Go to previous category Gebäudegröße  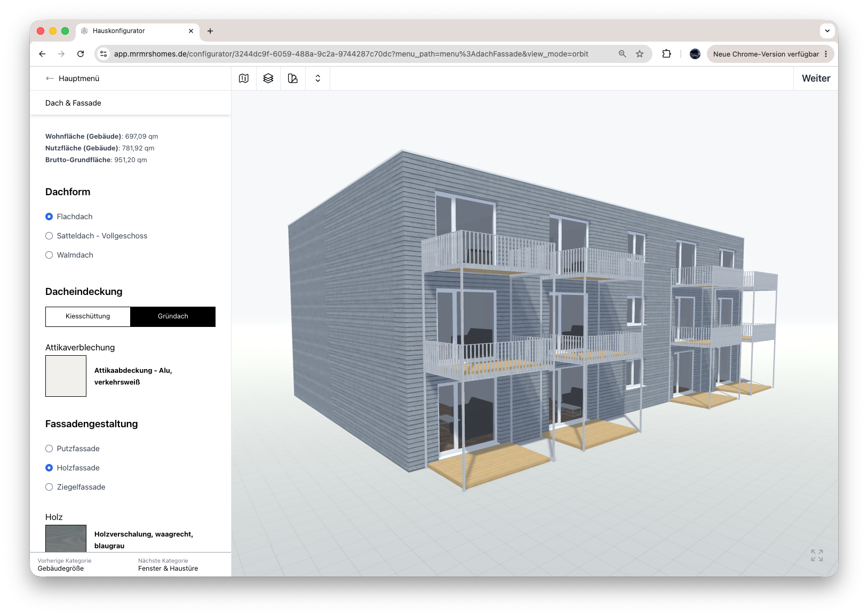[x=65, y=564]
